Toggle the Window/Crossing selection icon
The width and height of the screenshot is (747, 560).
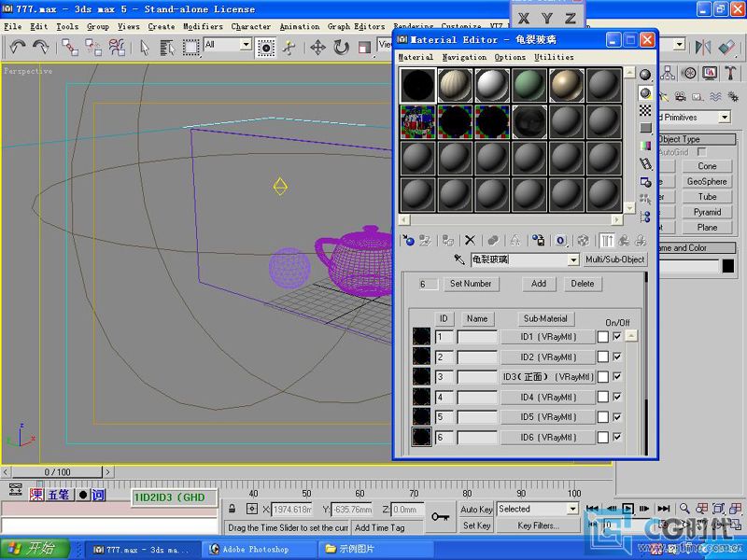[266, 48]
